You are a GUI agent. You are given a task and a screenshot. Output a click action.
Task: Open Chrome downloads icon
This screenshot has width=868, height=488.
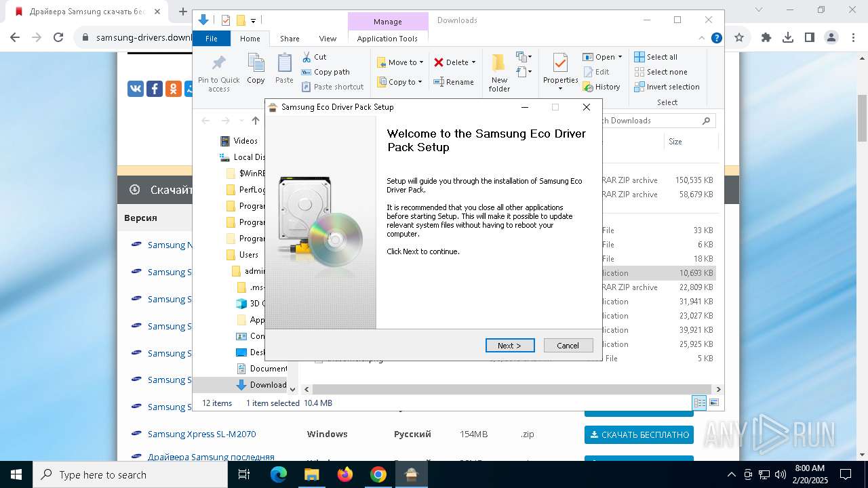[788, 38]
